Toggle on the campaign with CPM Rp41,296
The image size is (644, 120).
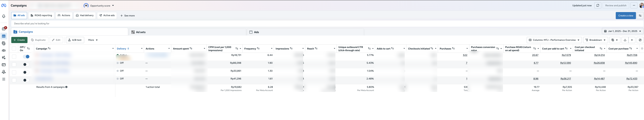click(x=26, y=80)
